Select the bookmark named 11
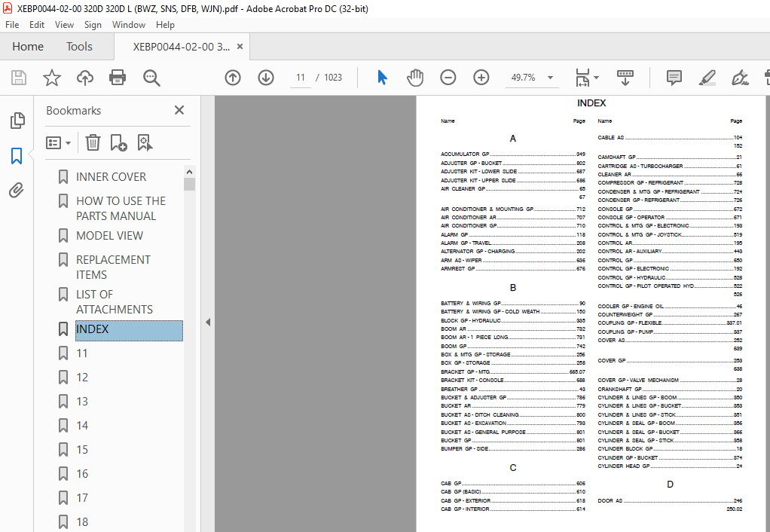The image size is (770, 532). tap(82, 353)
